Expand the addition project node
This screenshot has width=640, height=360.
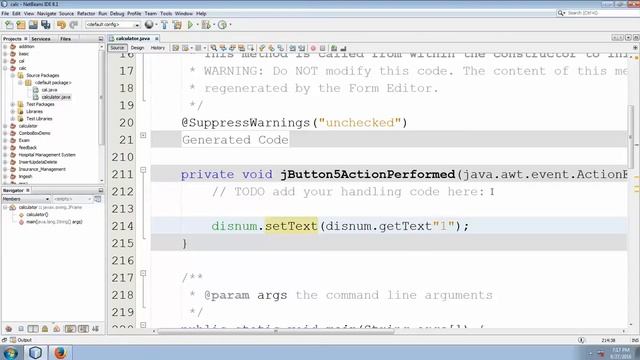5,47
